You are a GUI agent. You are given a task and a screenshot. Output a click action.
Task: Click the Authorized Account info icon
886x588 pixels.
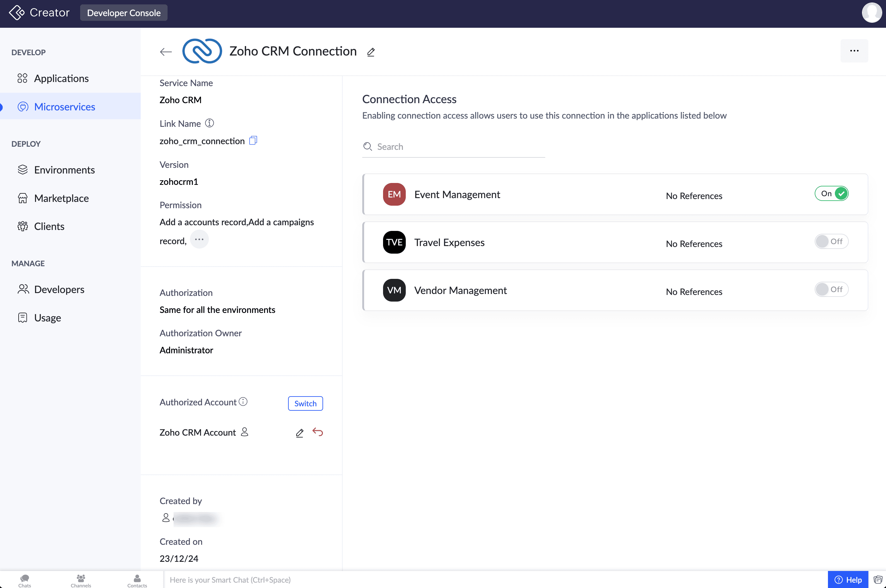click(243, 402)
